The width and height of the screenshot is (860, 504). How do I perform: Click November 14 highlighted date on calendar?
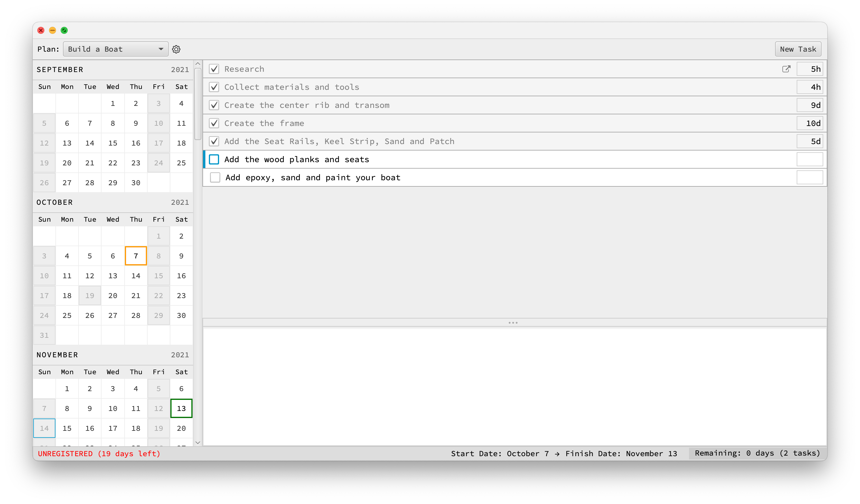44,428
